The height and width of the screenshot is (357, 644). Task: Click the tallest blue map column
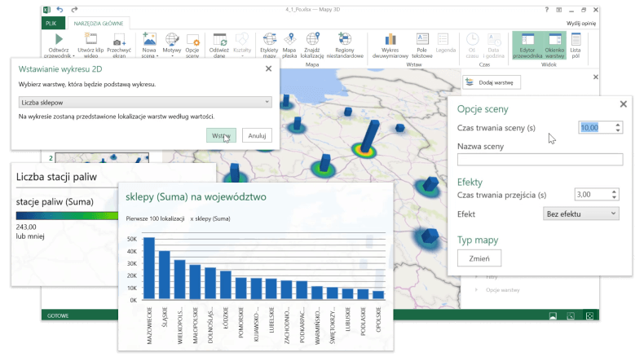pyautogui.click(x=369, y=135)
